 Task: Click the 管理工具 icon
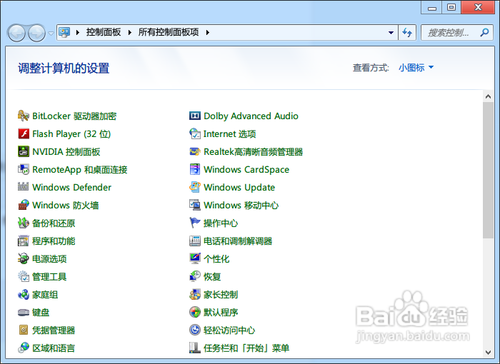tap(23, 277)
